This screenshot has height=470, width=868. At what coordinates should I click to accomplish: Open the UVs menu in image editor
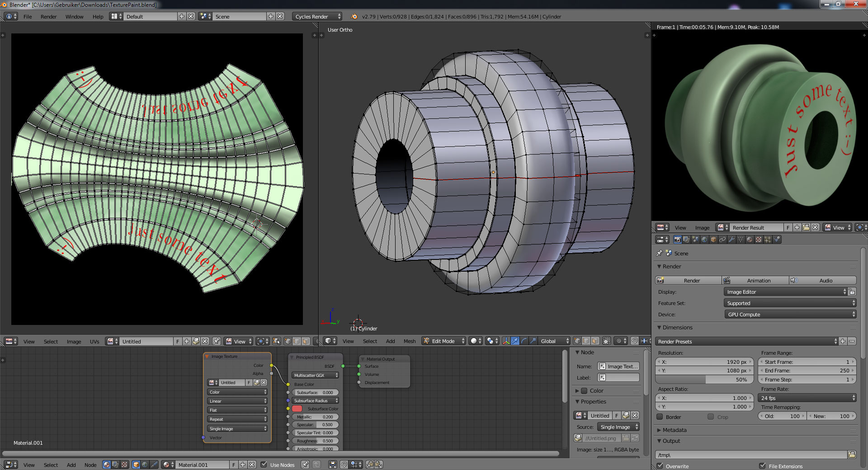pyautogui.click(x=94, y=342)
